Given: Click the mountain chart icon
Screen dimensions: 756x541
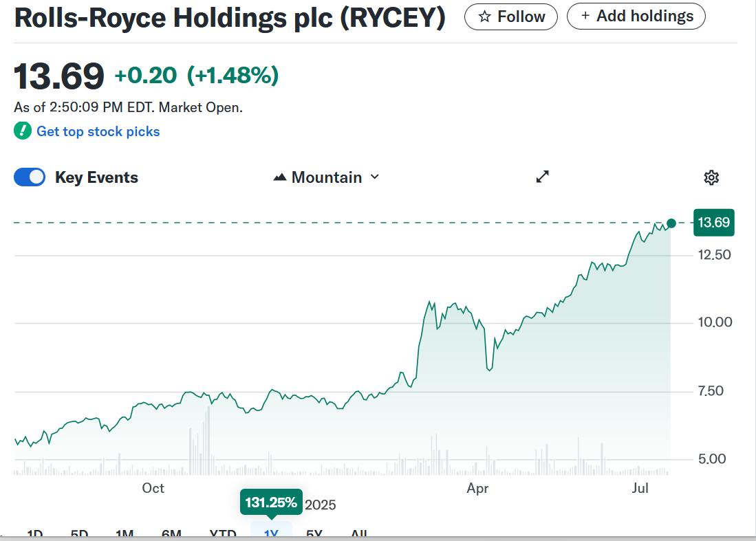Looking at the screenshot, I should 280,177.
